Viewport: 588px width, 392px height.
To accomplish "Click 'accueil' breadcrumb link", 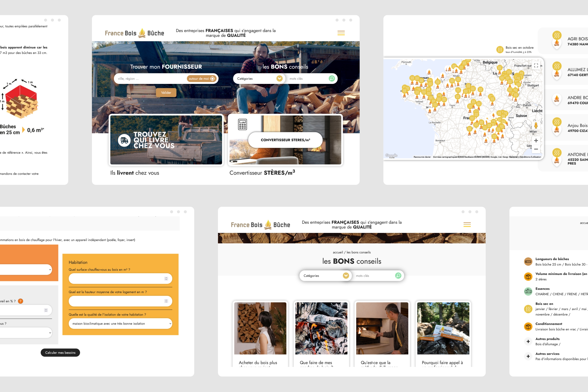I will 338,252.
